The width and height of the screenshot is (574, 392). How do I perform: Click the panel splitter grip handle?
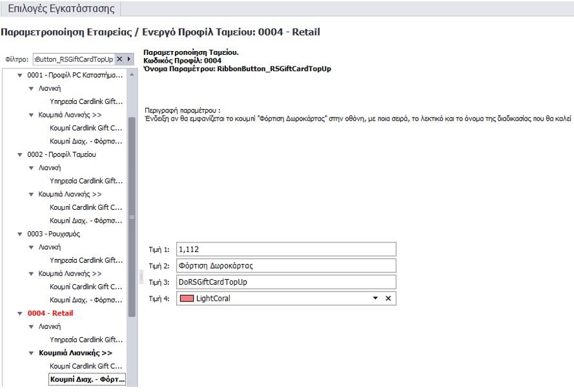tap(141, 276)
